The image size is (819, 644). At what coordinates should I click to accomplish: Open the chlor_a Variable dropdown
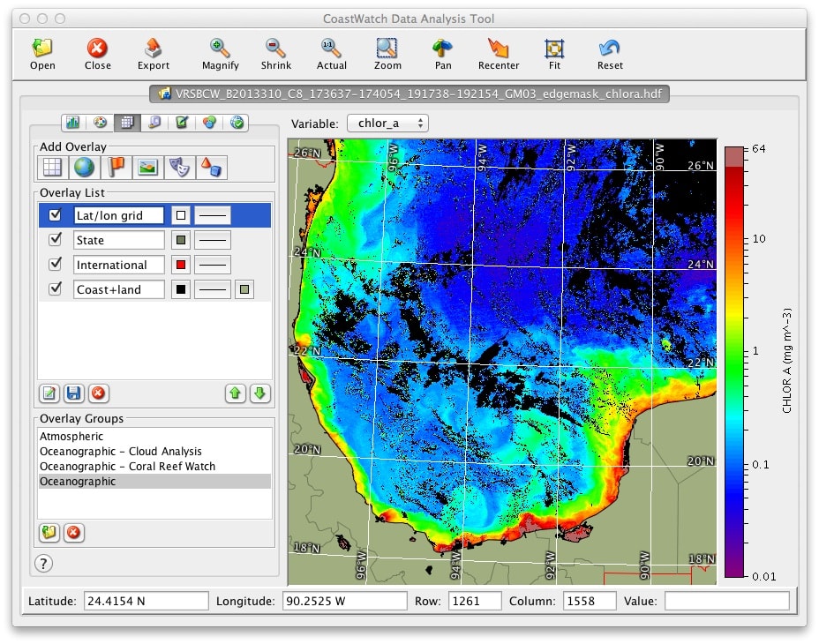[x=387, y=124]
